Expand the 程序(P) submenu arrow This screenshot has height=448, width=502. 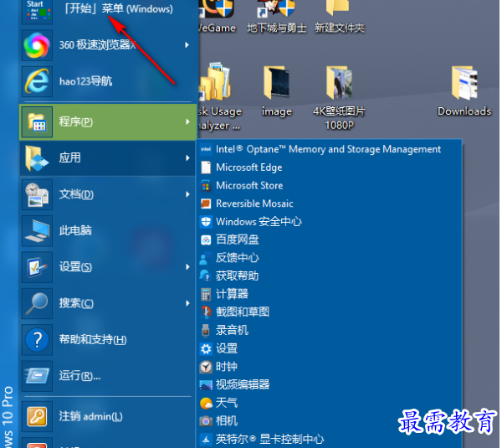coord(187,122)
